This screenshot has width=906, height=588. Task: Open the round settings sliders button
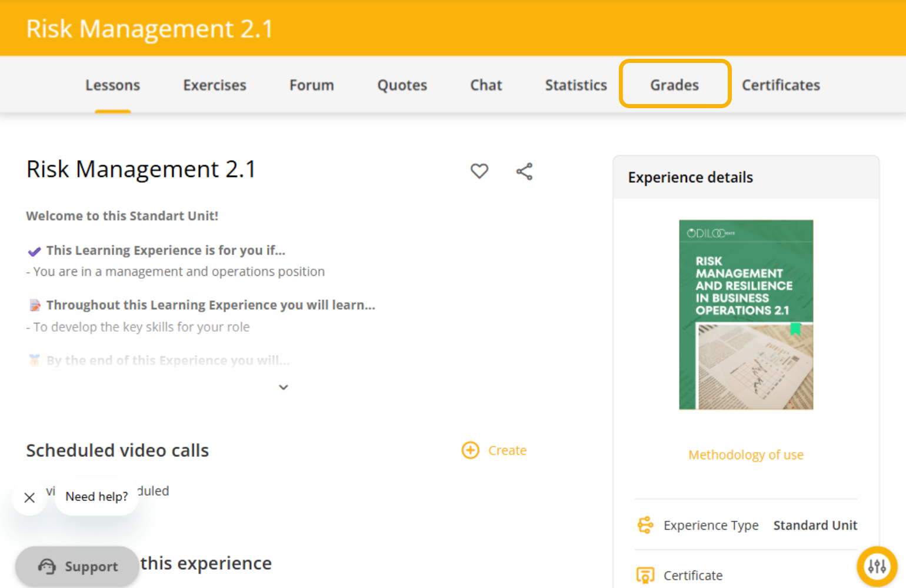point(877,566)
